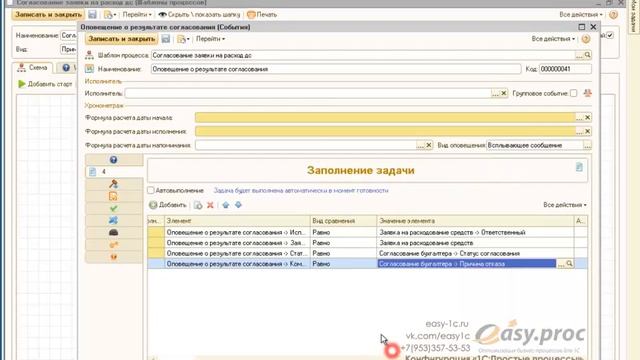Screen dimensions: 640x360
Task: Open Все действия menu in the event dialog toolbar
Action: pyautogui.click(x=553, y=39)
